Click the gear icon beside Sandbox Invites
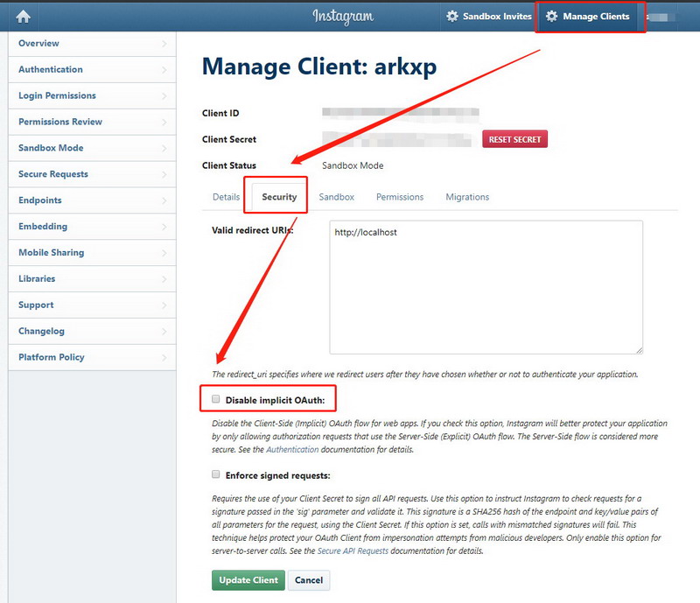The image size is (700, 603). (452, 17)
